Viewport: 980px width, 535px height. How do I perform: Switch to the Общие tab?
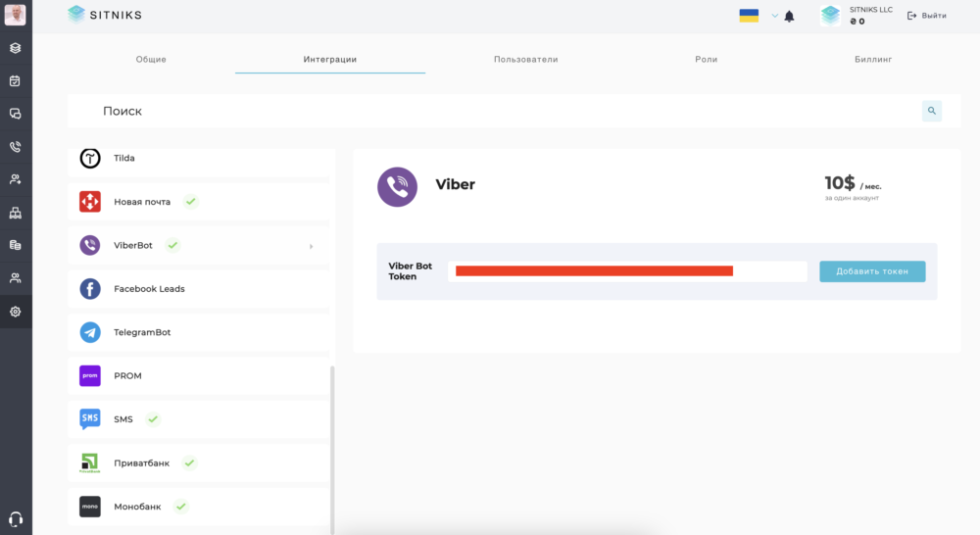(151, 60)
